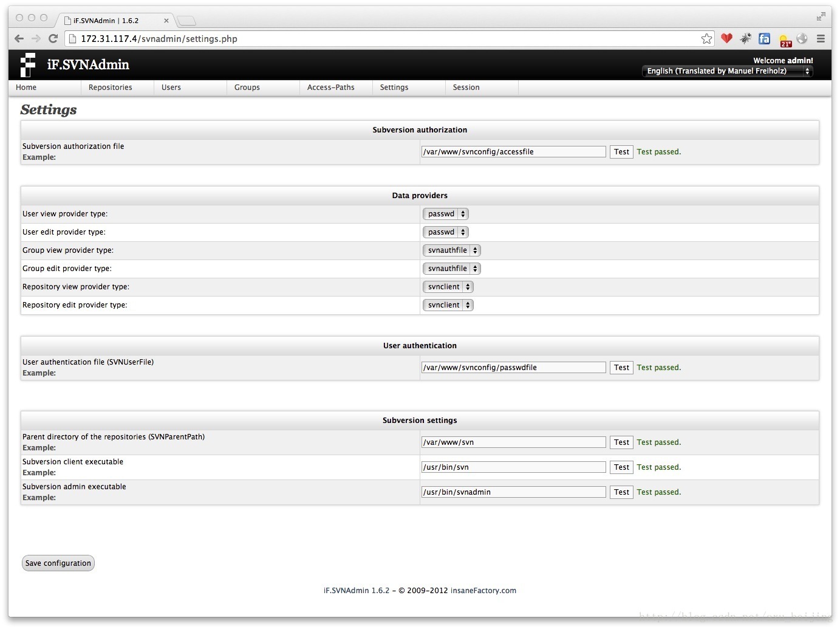Close the iF.SVNAdmin browser tab
Image resolution: width=840 pixels, height=629 pixels.
click(166, 21)
